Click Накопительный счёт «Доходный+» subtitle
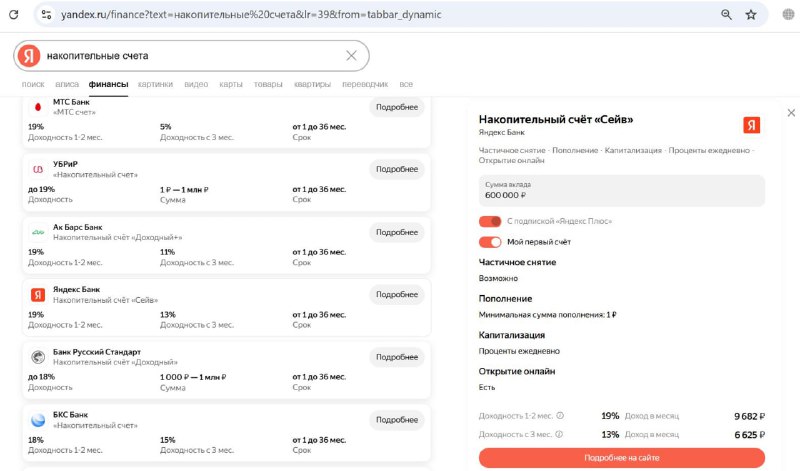The height and width of the screenshot is (471, 800). click(117, 238)
